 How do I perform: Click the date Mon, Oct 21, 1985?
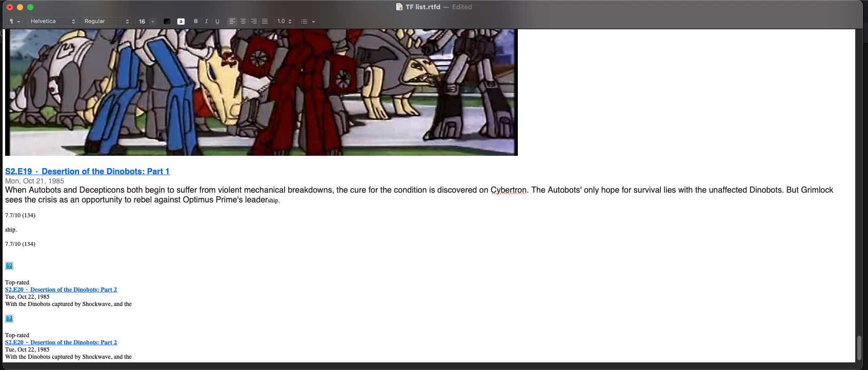coord(34,181)
